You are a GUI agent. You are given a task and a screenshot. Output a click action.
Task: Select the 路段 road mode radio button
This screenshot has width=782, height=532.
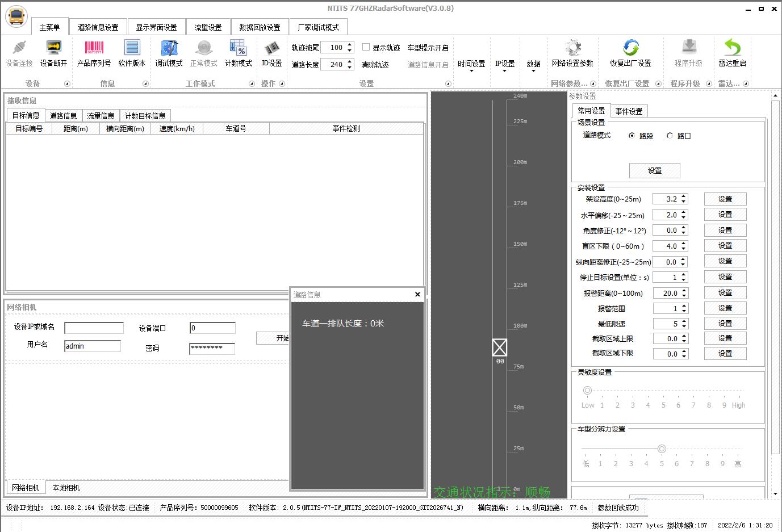click(632, 136)
